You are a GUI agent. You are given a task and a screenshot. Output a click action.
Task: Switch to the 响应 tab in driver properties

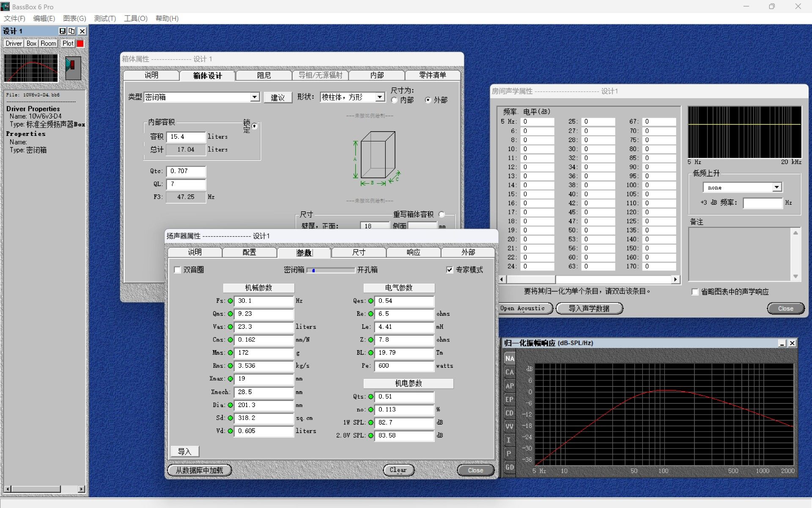(x=413, y=252)
